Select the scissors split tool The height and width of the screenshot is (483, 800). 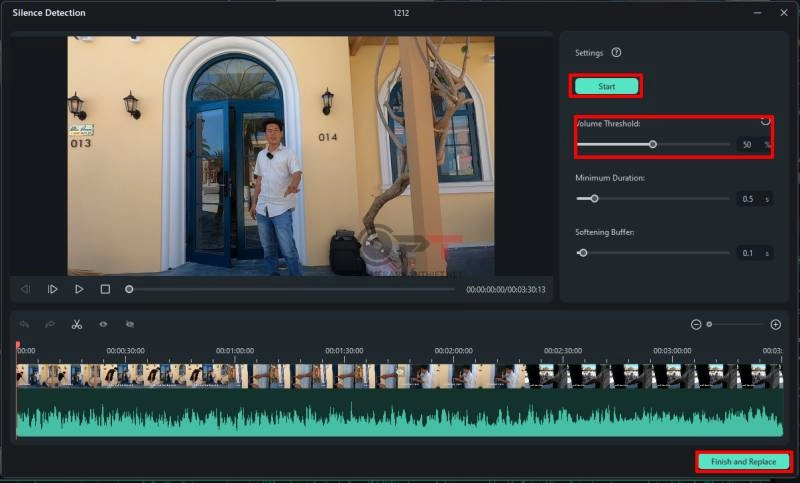[x=77, y=324]
